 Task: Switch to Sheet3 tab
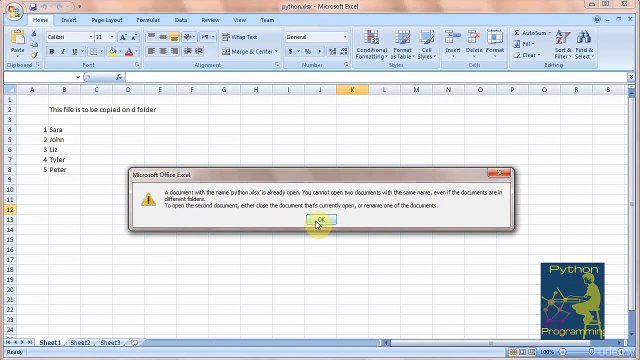pos(110,342)
